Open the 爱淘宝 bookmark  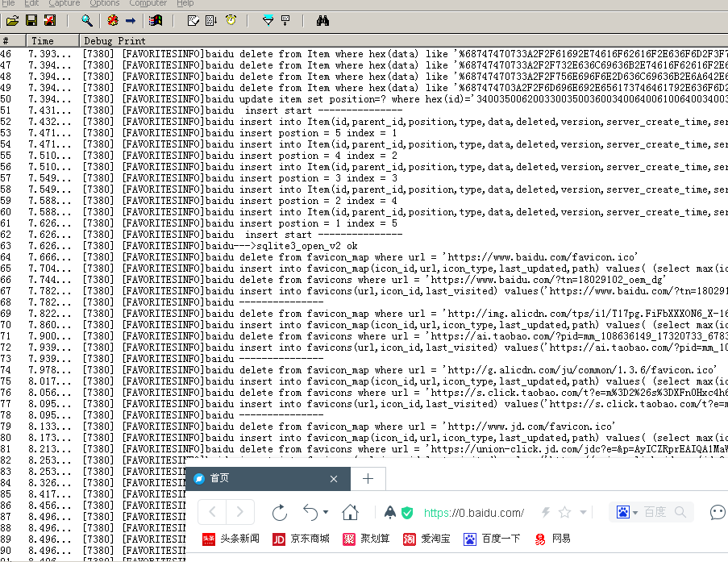(x=426, y=539)
